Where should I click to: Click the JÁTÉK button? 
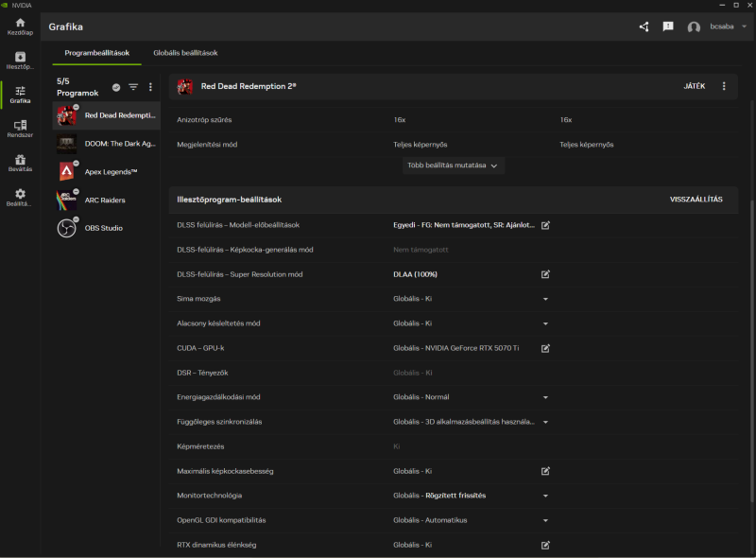coord(695,86)
